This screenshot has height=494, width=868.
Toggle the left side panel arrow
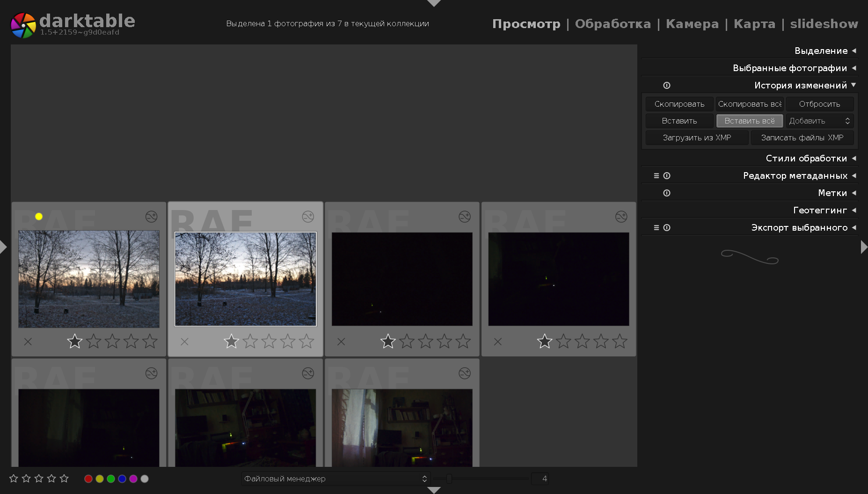point(3,247)
